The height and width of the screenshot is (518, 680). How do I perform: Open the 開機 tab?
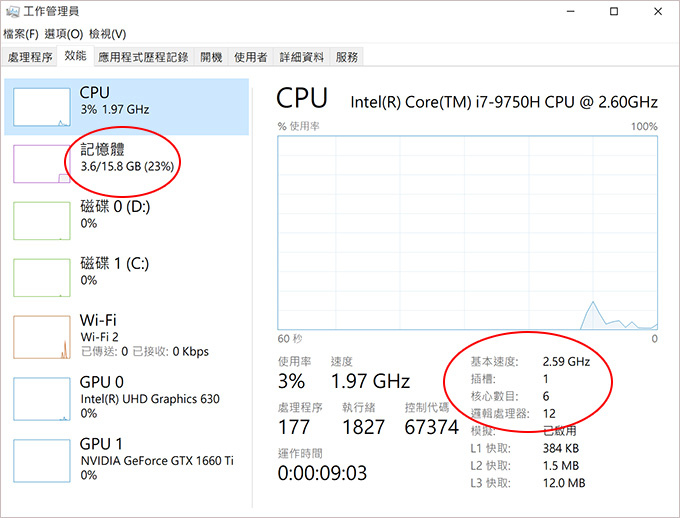coord(211,57)
